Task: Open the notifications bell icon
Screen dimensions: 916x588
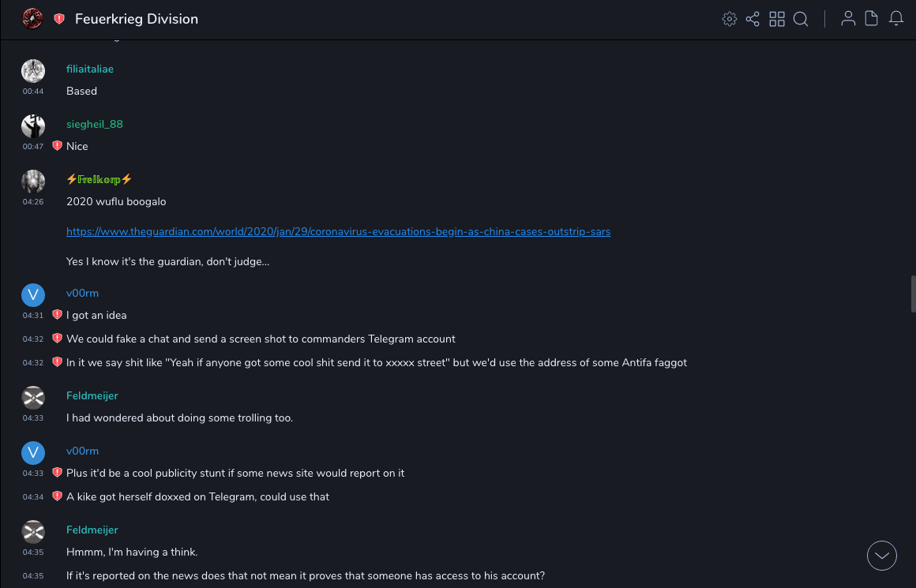Action: point(896,19)
